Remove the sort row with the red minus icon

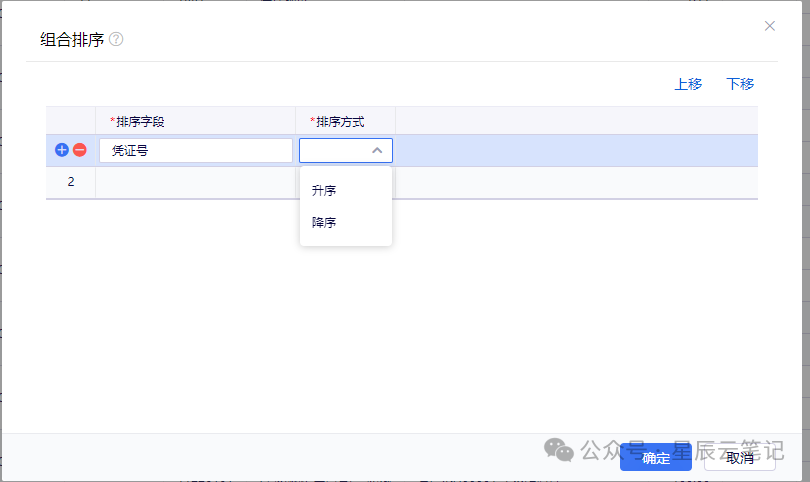80,150
